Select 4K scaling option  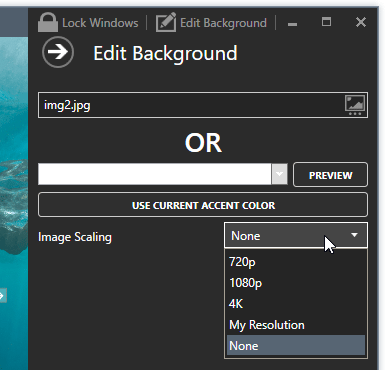[x=296, y=304]
